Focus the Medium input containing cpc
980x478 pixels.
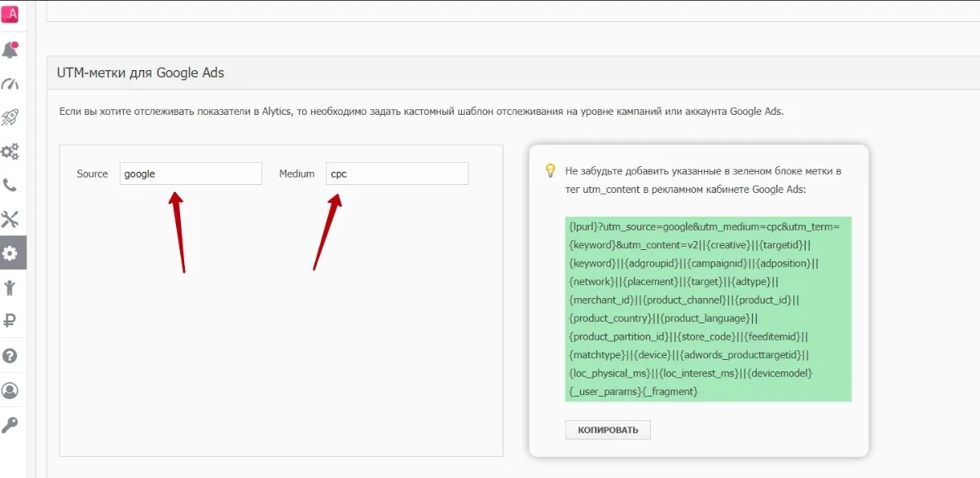point(398,173)
